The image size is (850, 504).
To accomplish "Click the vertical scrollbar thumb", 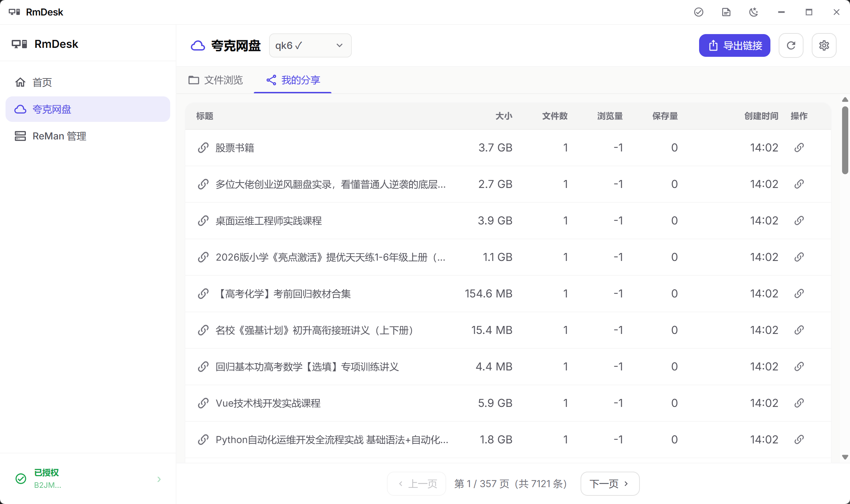I will [845, 140].
